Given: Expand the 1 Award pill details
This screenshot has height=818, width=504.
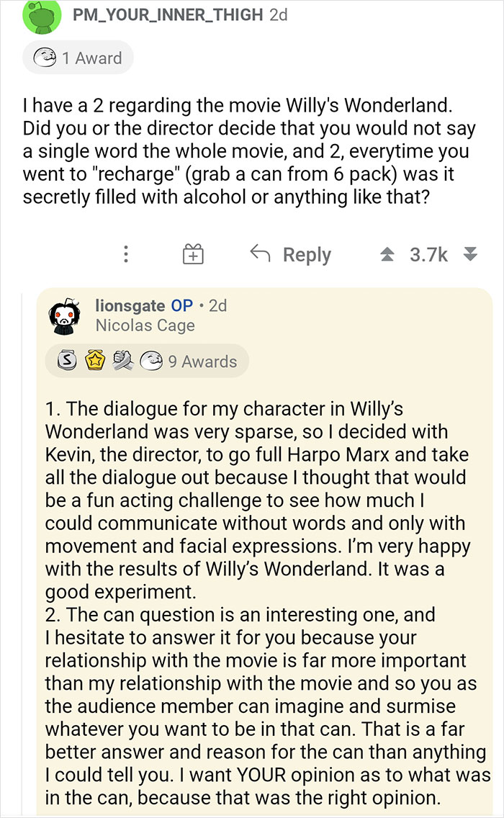Looking at the screenshot, I should [x=78, y=58].
